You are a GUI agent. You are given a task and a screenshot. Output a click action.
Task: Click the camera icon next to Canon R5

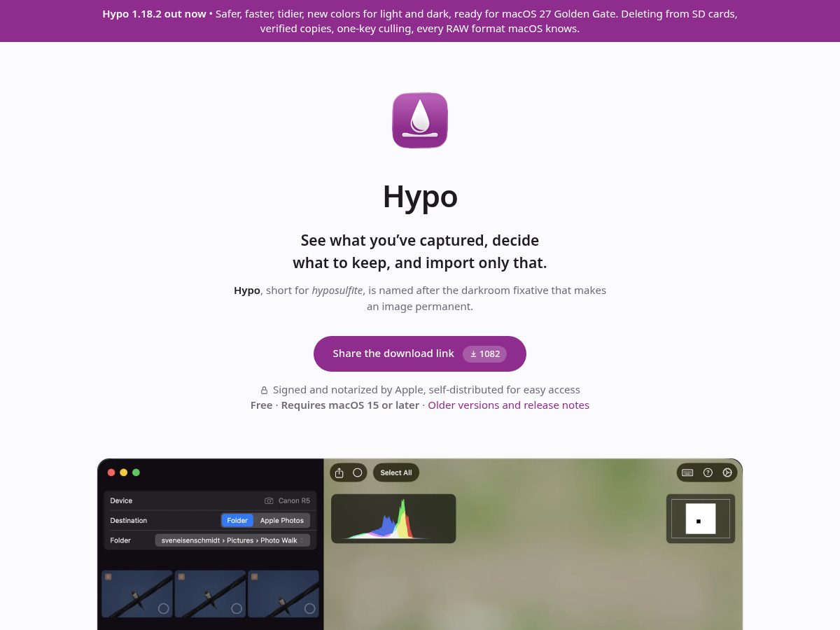pos(269,500)
